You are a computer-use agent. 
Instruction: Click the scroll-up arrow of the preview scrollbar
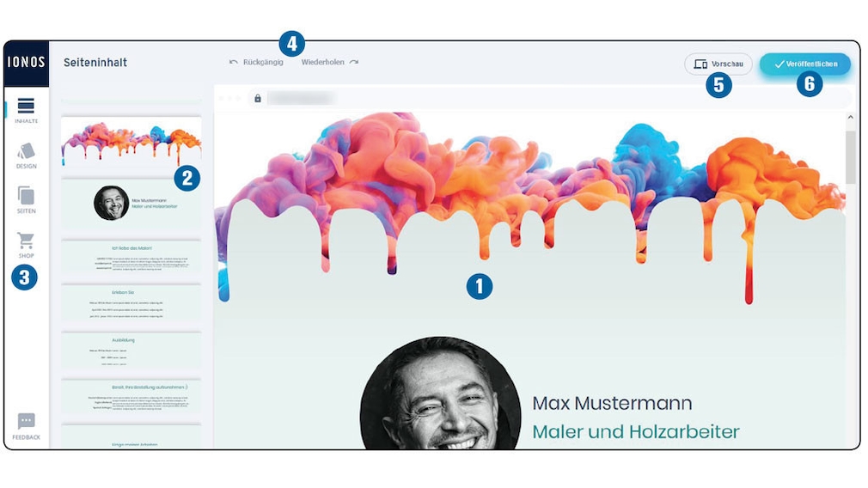[851, 117]
